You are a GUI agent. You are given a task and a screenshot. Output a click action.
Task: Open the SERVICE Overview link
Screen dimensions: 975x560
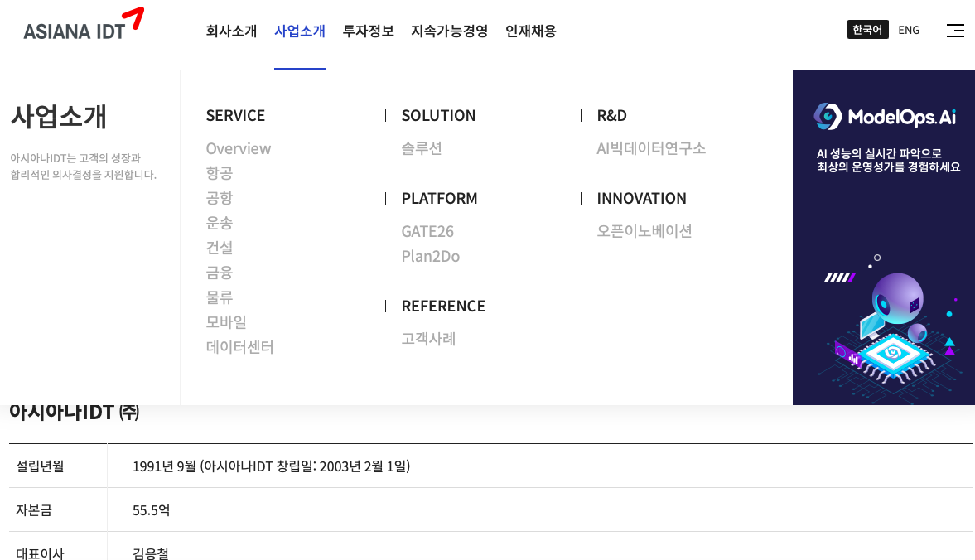(x=238, y=148)
